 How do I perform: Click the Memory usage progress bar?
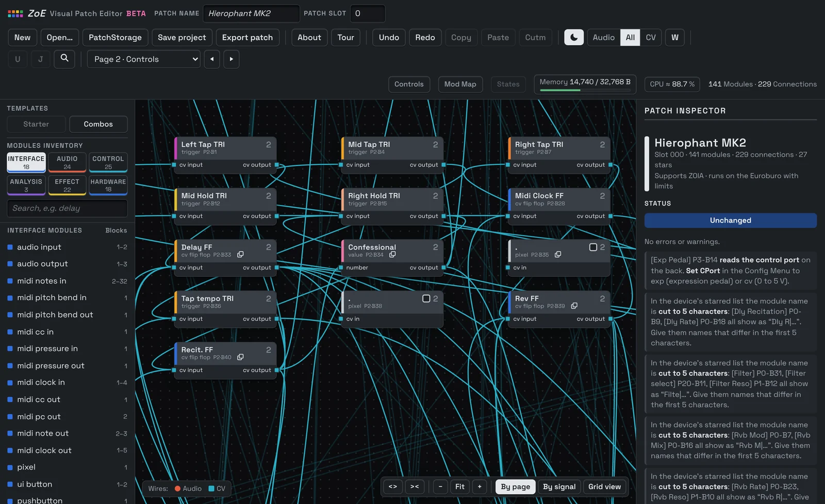pyautogui.click(x=585, y=90)
